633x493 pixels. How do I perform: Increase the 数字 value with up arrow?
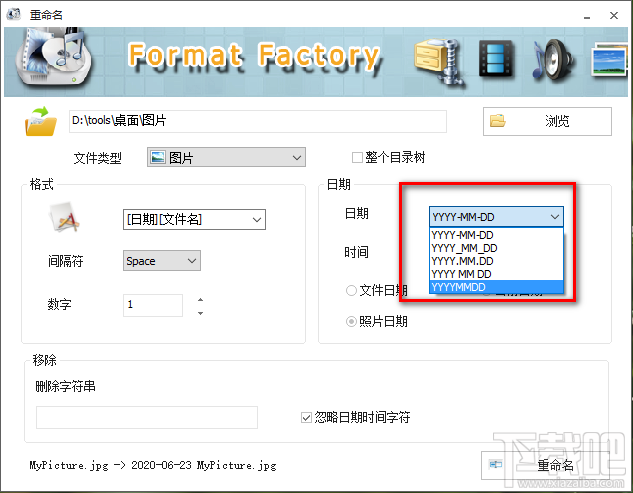click(200, 300)
